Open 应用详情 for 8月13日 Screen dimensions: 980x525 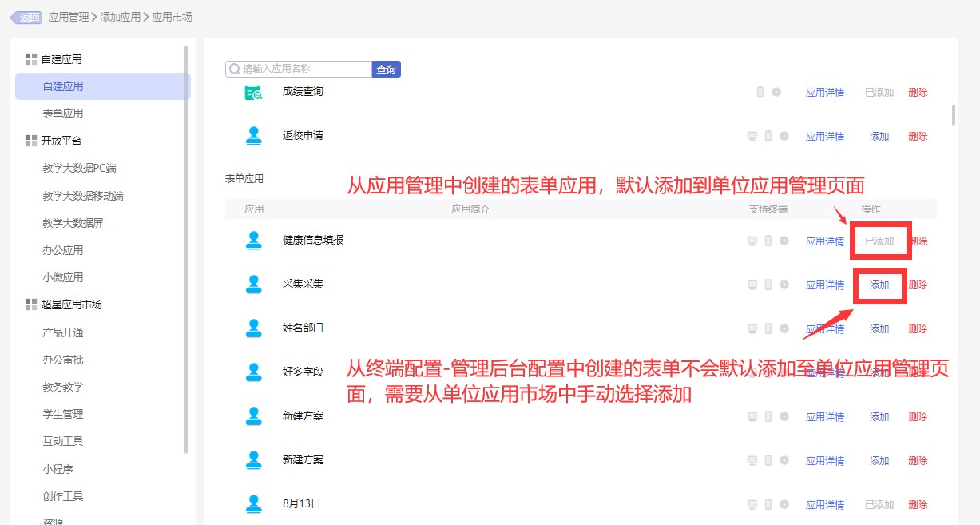coord(825,505)
